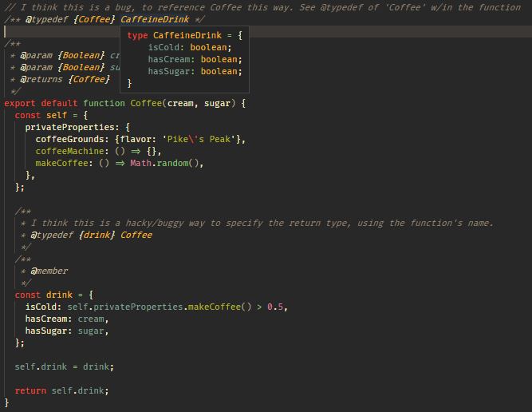Click 'hasSugar: boolean;' in the tooltip
532x412 pixels.
[x=195, y=71]
